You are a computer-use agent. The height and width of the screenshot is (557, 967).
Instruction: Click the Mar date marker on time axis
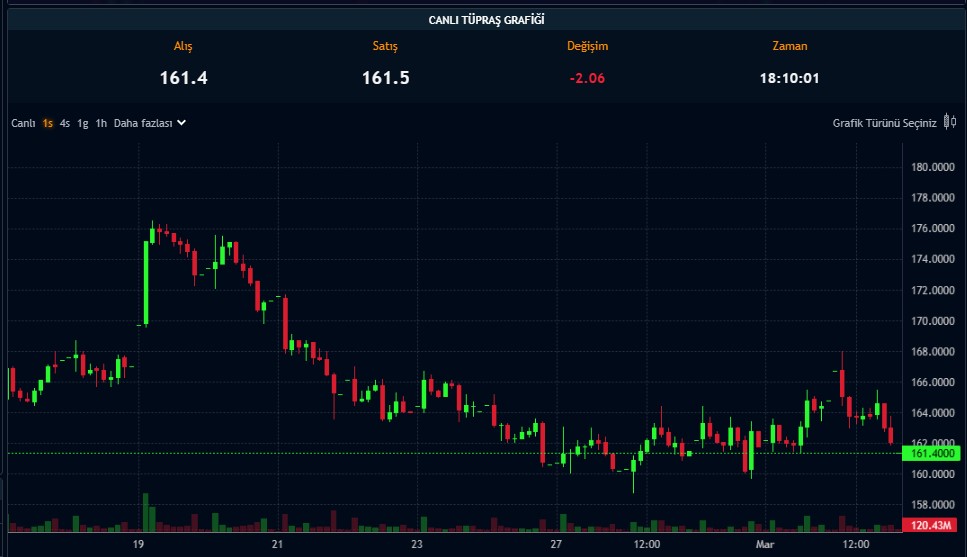pyautogui.click(x=766, y=544)
